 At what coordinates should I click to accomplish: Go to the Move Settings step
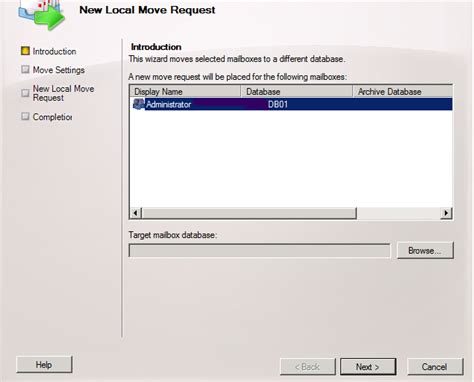pyautogui.click(x=59, y=70)
